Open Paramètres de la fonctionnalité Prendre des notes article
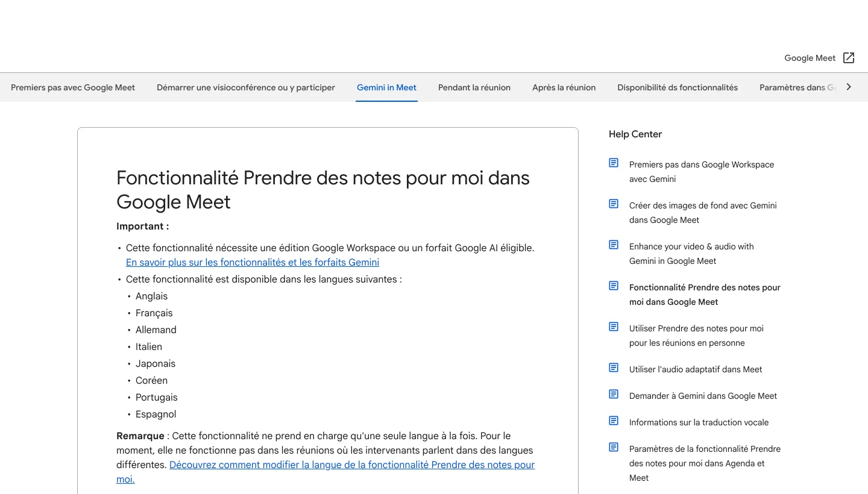The height and width of the screenshot is (494, 868). (x=705, y=463)
